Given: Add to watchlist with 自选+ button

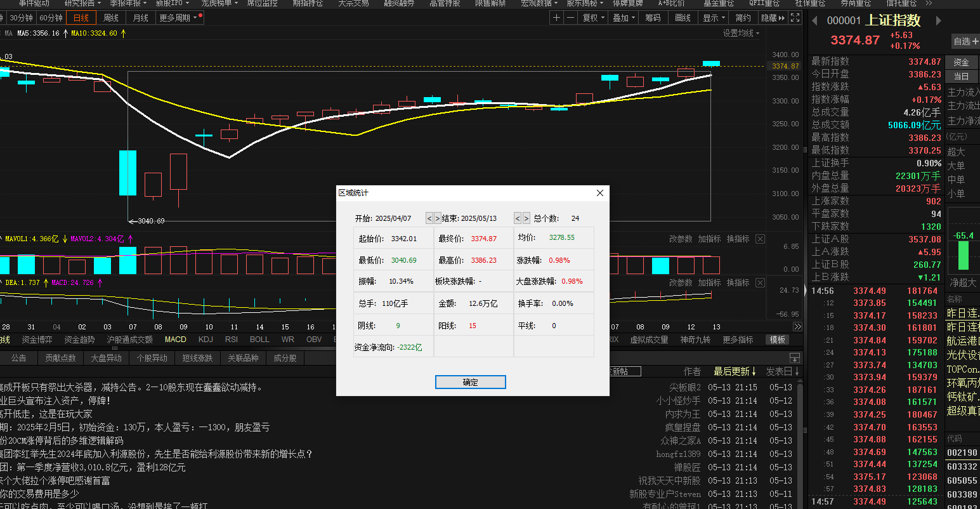Looking at the screenshot, I should [x=965, y=41].
